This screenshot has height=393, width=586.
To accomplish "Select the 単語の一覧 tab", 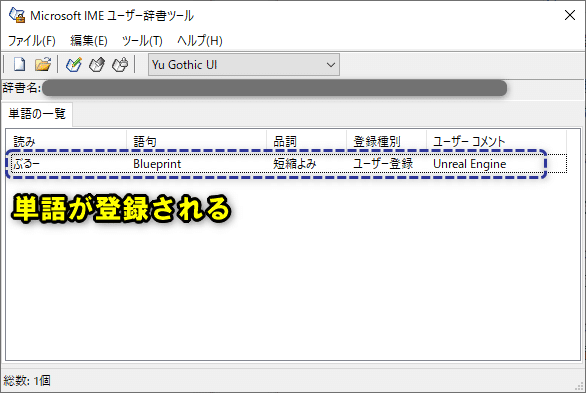I will (x=37, y=114).
